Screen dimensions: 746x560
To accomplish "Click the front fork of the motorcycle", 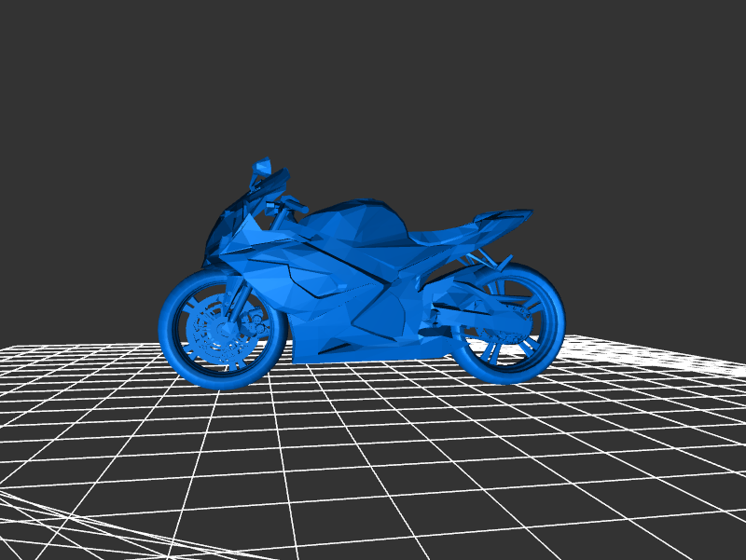I will (x=240, y=296).
